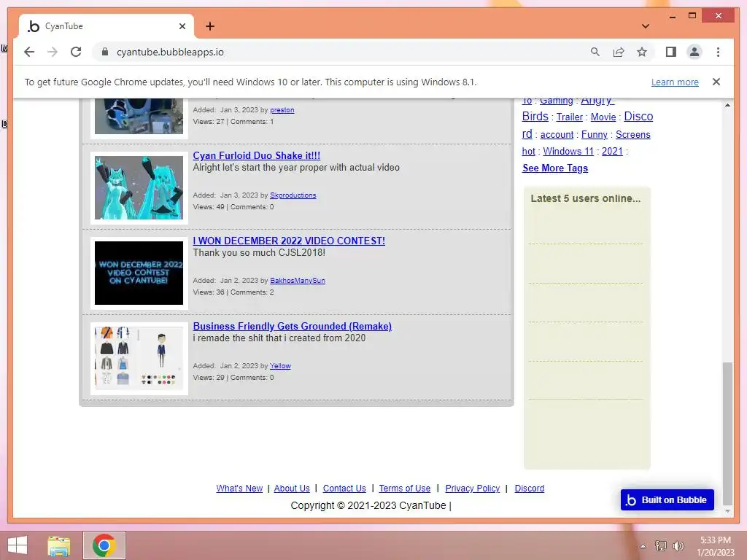Toggle Chrome side panel icon
Screen dimensions: 747x560
click(x=671, y=52)
